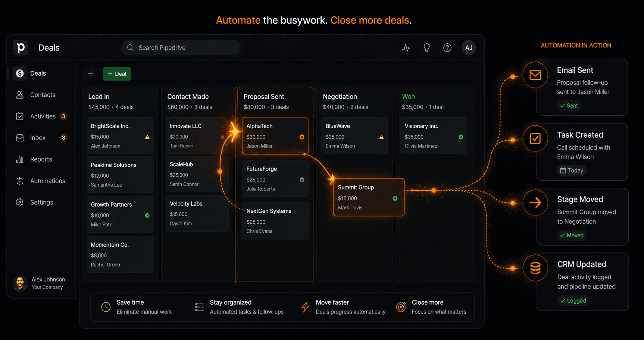This screenshot has height=340, width=644.
Task: Click BlueWave warning triangle icon
Action: 381,137
